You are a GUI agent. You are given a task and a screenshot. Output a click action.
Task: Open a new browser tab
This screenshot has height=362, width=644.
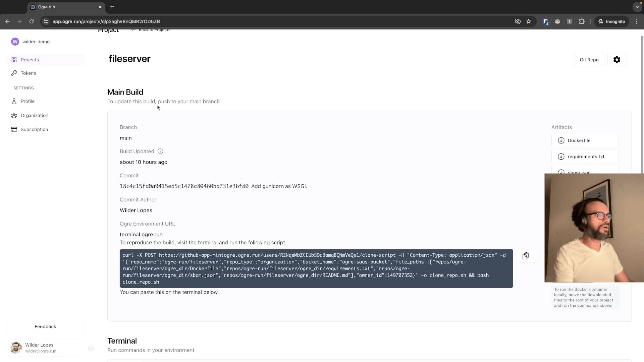(112, 7)
